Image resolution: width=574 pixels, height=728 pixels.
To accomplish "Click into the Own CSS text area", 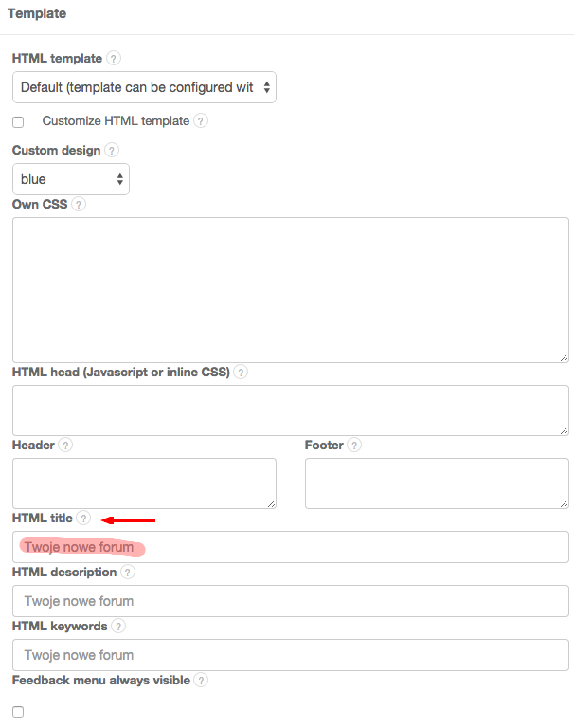I will tap(290, 289).
